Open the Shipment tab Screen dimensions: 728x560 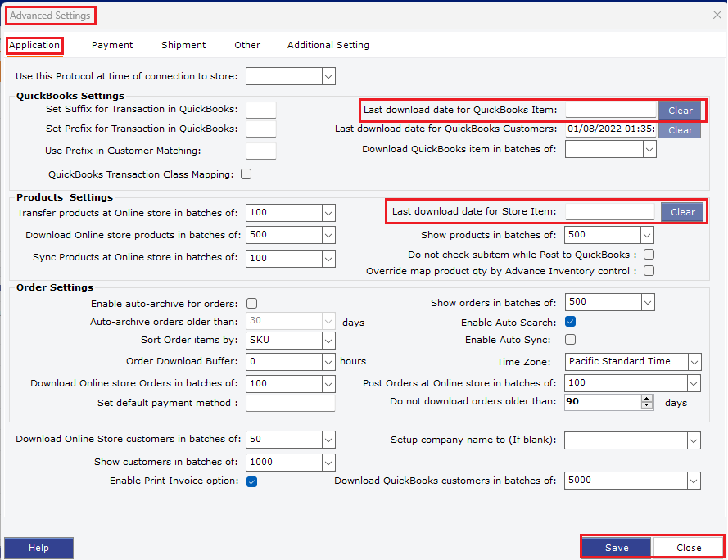pos(183,45)
